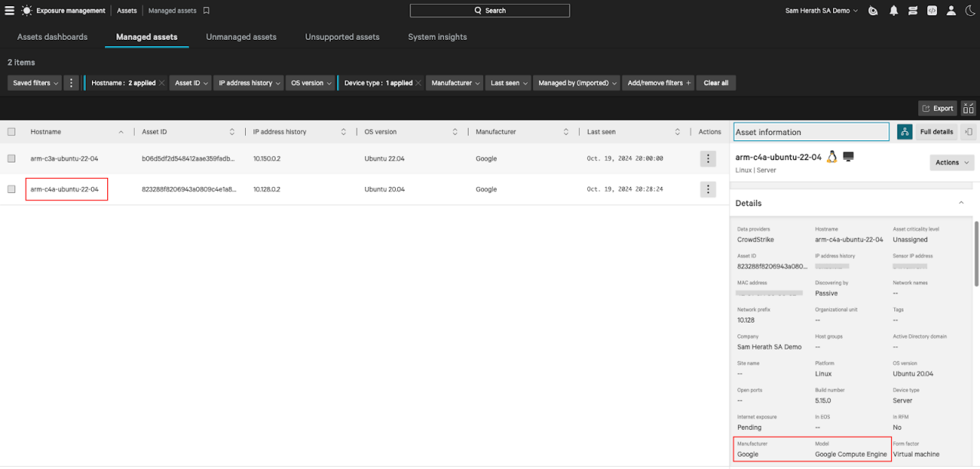This screenshot has width=980, height=469.
Task: Click the Google Compute Engine model value
Action: (851, 454)
